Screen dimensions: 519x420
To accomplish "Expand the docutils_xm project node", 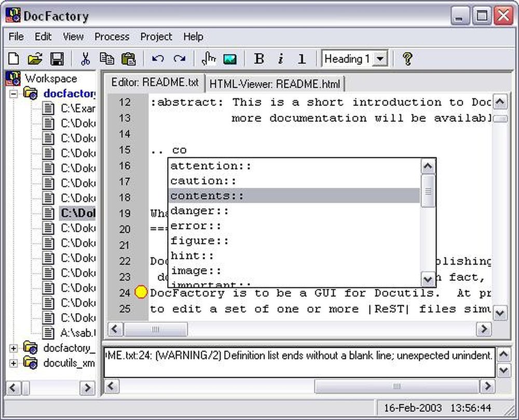I will (13, 363).
